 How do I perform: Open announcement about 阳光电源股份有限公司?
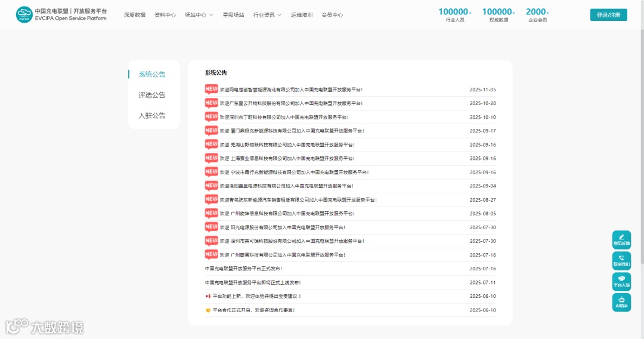point(283,227)
